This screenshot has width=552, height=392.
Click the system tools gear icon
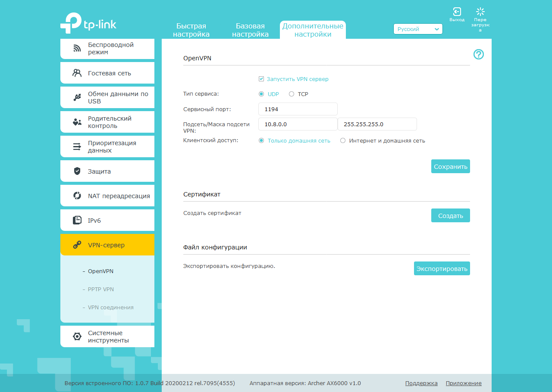77,336
